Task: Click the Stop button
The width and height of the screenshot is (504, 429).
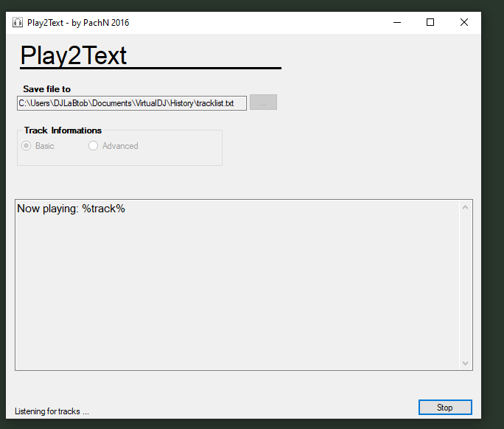Action: pos(445,407)
